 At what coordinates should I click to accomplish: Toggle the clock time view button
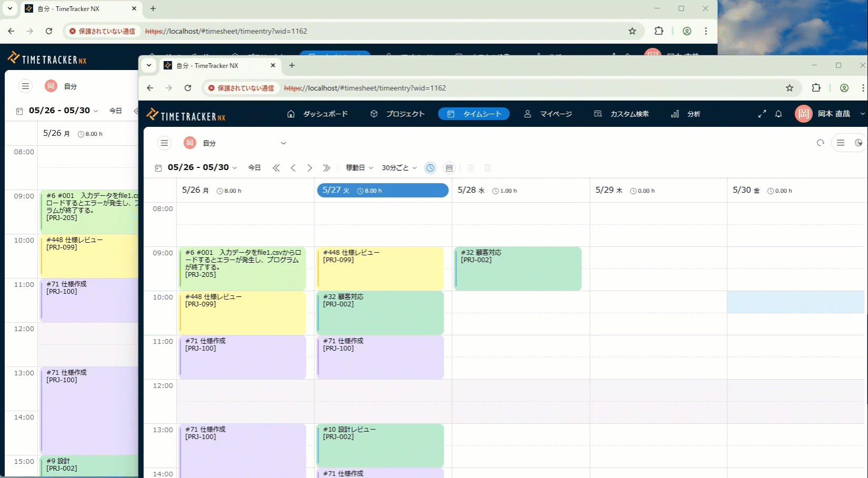click(430, 168)
